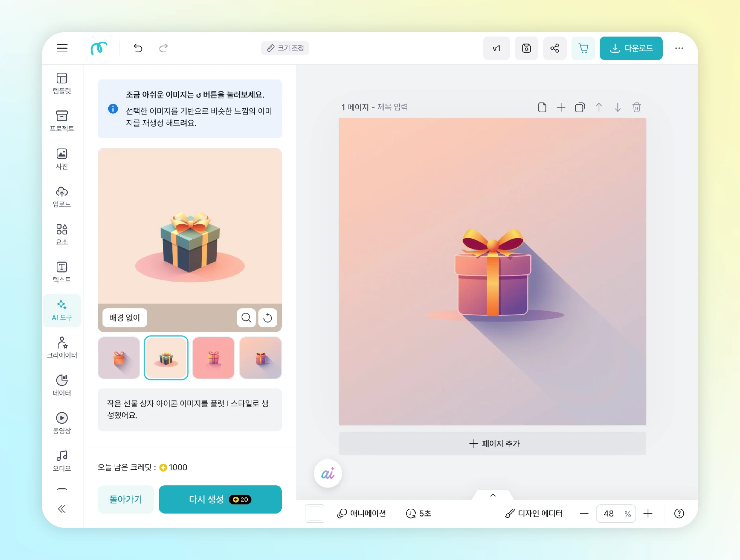Click the undo arrow icon
This screenshot has height=560, width=740.
[x=138, y=48]
